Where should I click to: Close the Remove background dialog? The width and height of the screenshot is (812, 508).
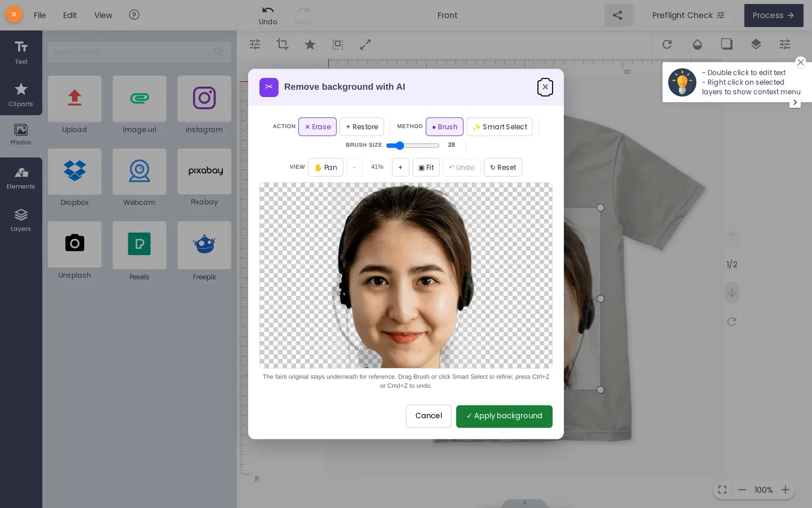tap(545, 87)
